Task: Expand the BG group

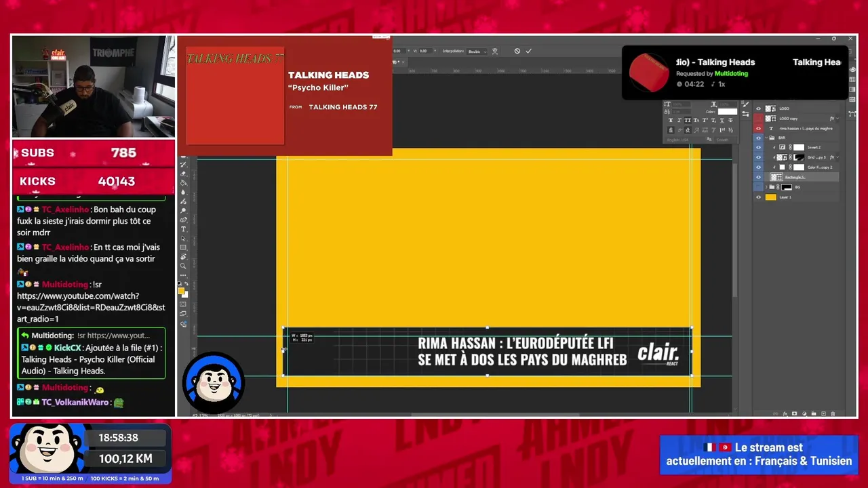Action: tap(766, 187)
